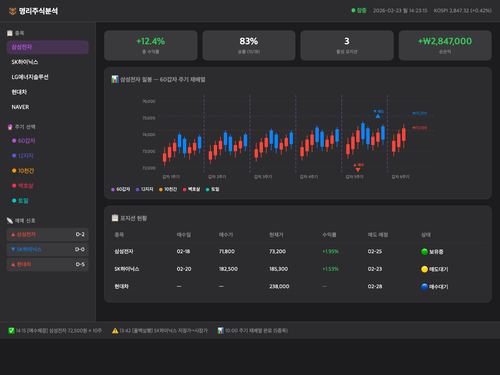Click the crystal ball icon for cycle selection
500x375 pixels.
tap(10, 127)
